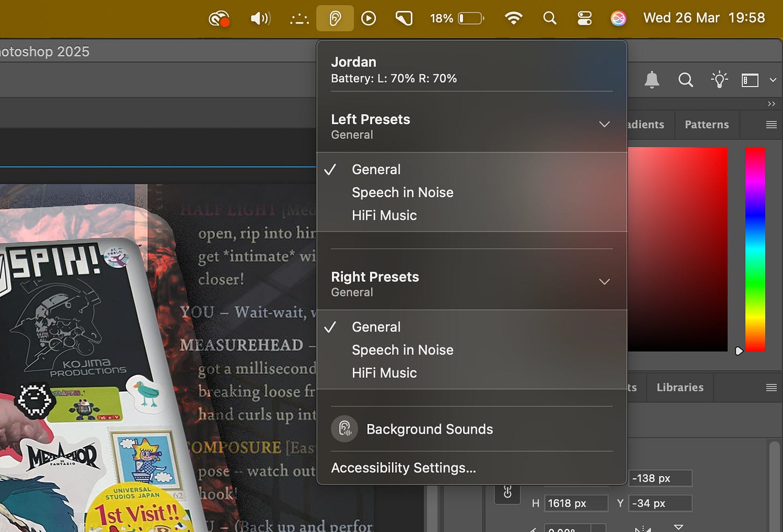Click the flip horizontal icon

point(643,529)
